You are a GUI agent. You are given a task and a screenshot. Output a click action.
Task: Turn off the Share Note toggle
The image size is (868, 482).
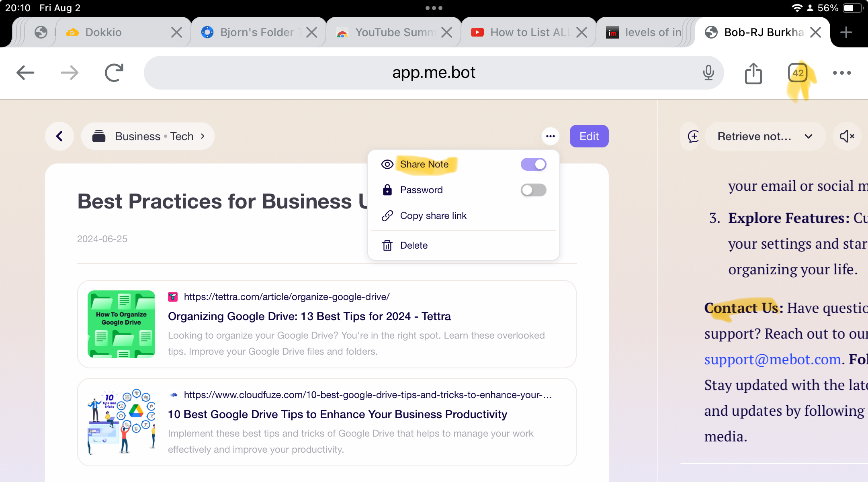(x=533, y=164)
